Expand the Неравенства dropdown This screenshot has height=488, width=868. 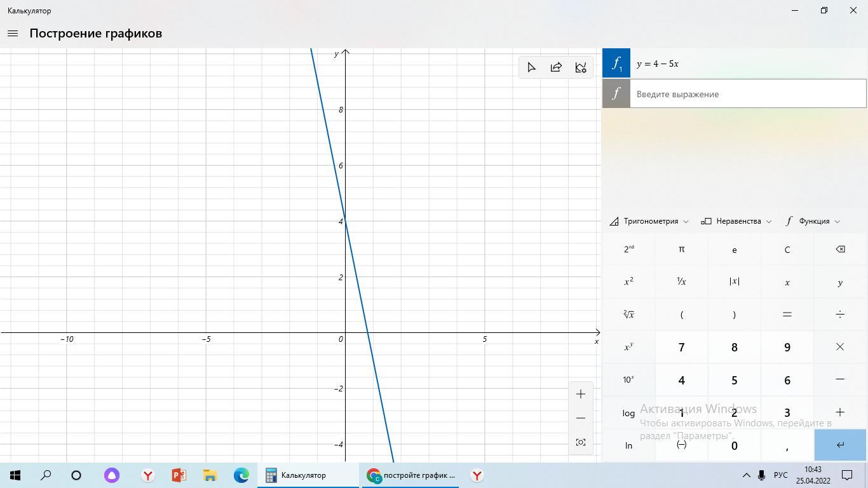736,221
